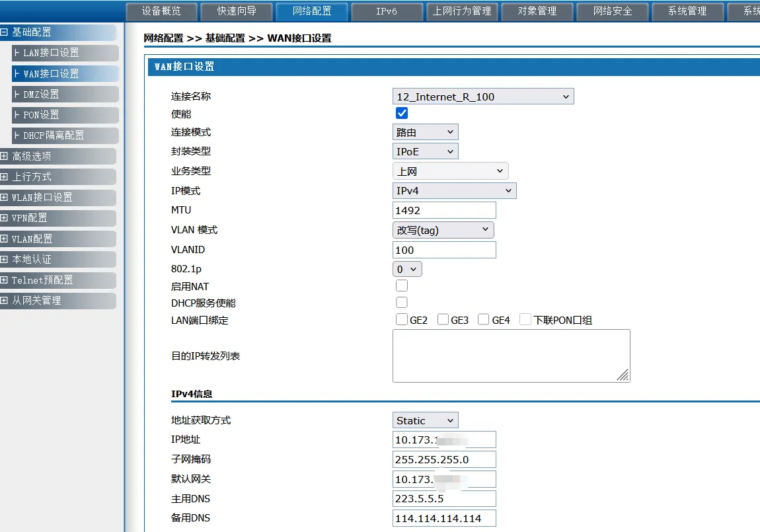Click the IP地址 input field
The height and width of the screenshot is (532, 760).
pyautogui.click(x=444, y=440)
